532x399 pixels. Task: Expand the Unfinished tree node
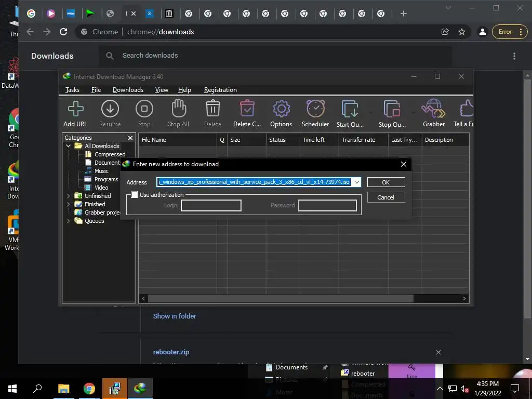tap(68, 196)
